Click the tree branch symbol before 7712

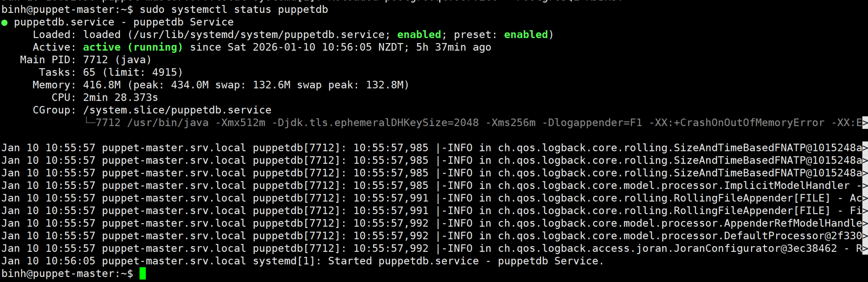point(90,121)
